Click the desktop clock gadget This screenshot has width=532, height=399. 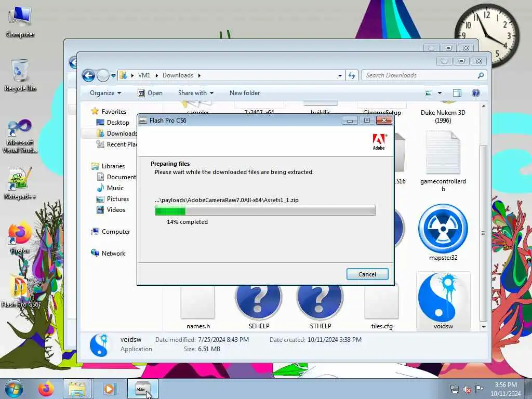click(x=487, y=35)
